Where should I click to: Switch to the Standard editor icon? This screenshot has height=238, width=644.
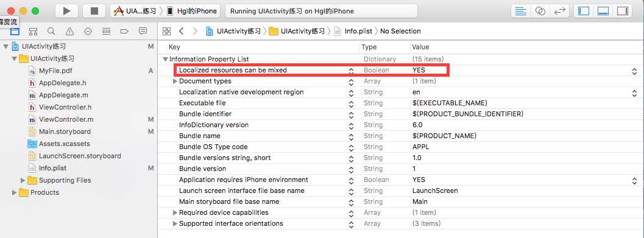click(x=521, y=11)
